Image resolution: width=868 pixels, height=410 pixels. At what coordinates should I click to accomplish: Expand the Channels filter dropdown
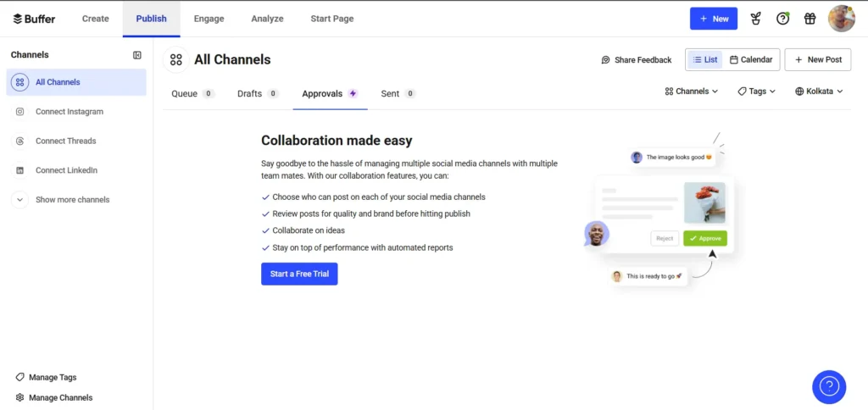click(x=692, y=91)
